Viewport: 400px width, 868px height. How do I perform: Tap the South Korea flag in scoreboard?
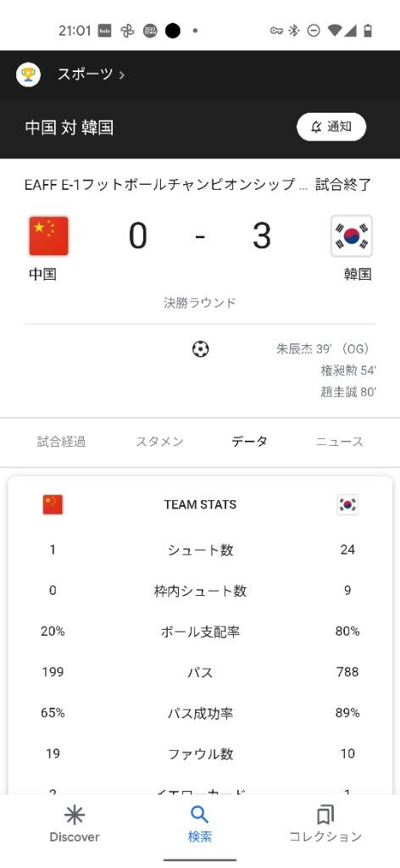click(x=352, y=236)
